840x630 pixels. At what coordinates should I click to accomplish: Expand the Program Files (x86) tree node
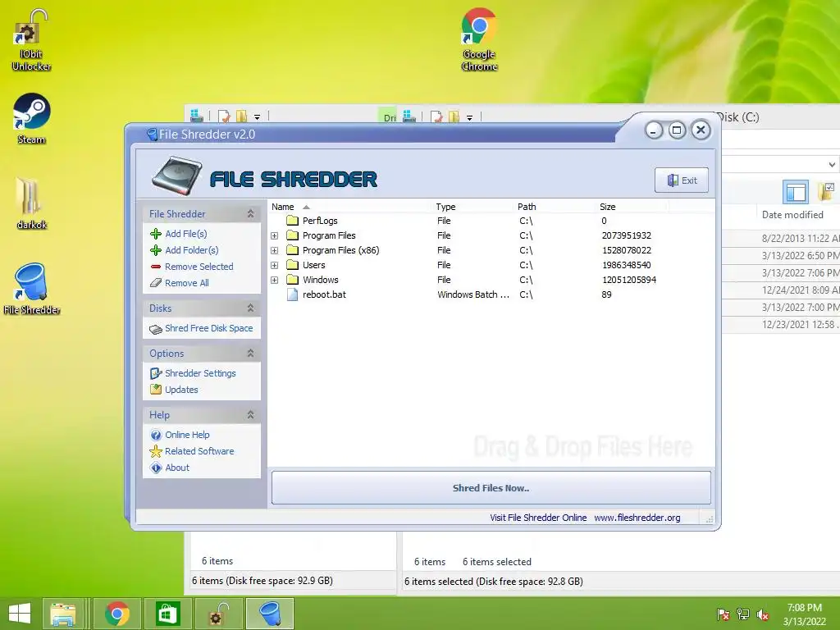coord(274,251)
